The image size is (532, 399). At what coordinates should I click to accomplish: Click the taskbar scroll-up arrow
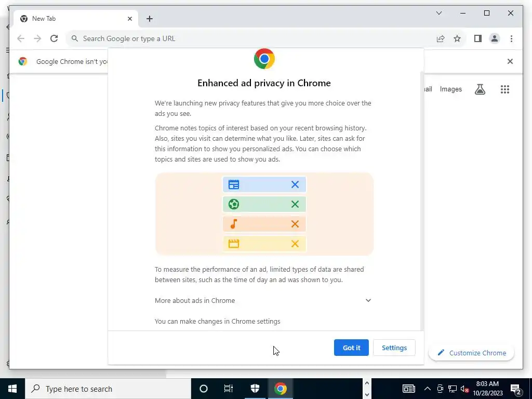click(367, 383)
